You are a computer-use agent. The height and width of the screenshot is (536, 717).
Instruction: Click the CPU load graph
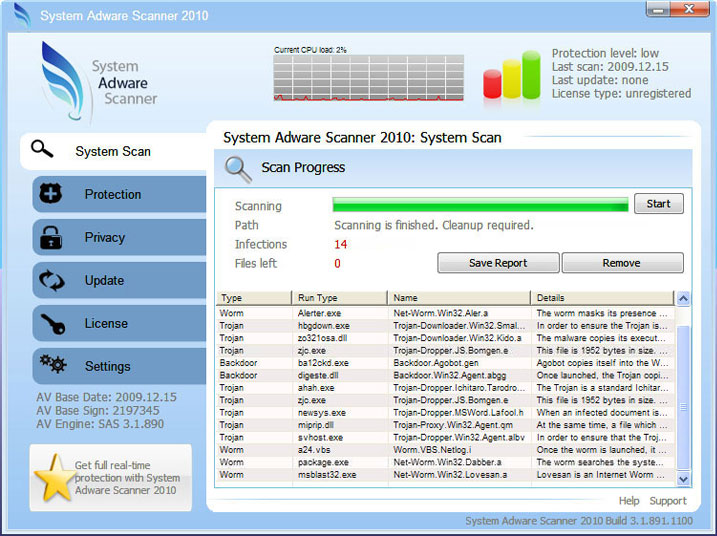369,77
